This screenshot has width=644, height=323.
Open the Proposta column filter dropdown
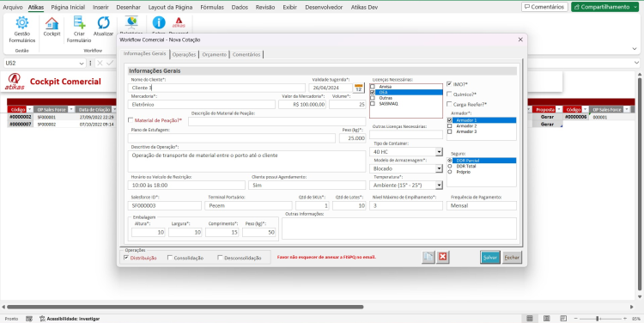558,110
